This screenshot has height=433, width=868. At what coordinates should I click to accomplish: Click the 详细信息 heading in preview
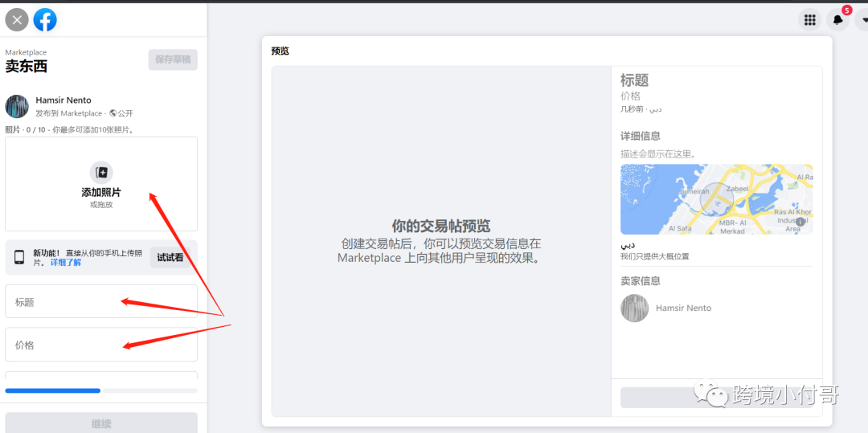[x=640, y=136]
